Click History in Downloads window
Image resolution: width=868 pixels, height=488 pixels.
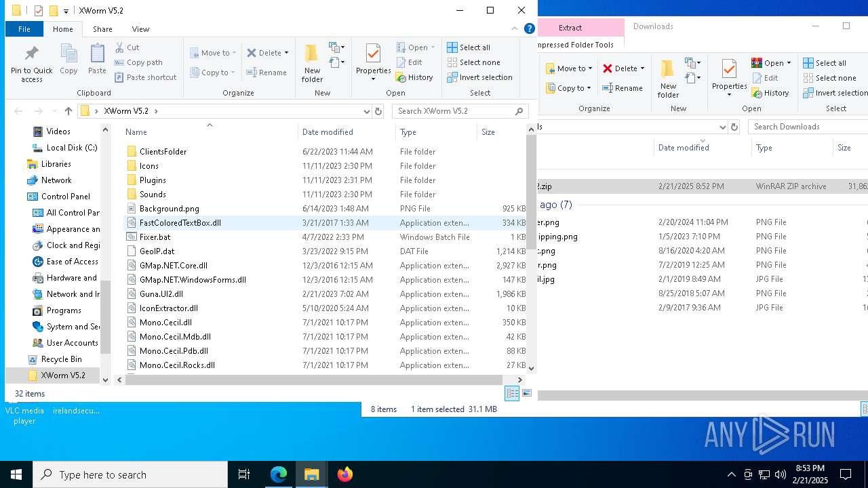770,93
